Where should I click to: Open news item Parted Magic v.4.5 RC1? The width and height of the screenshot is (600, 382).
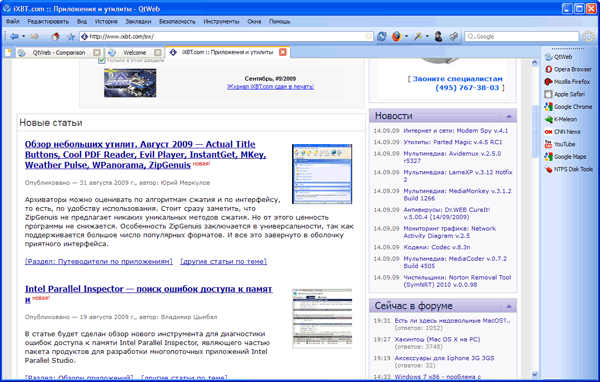453,142
